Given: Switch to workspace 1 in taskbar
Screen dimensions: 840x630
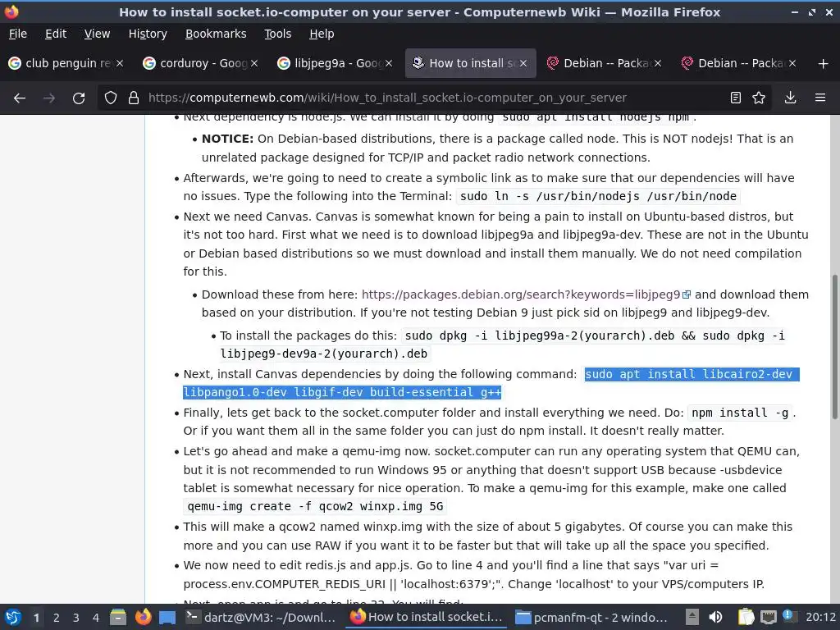Looking at the screenshot, I should click(x=36, y=618).
